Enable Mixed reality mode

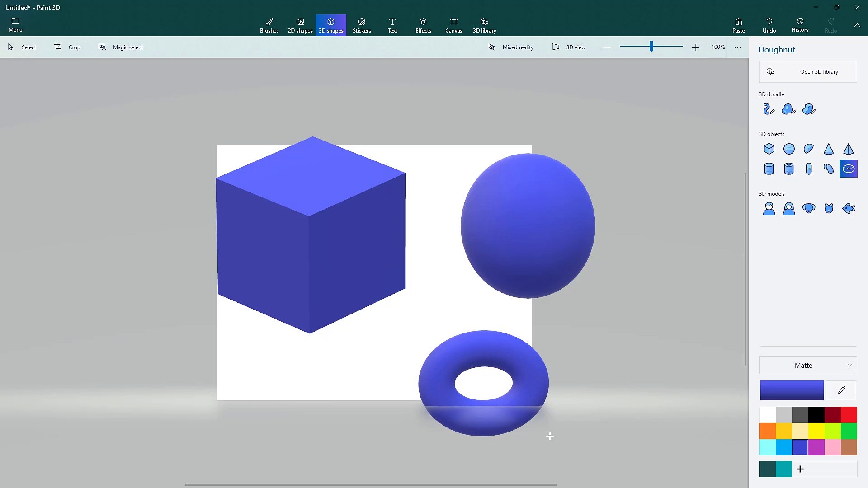click(511, 47)
